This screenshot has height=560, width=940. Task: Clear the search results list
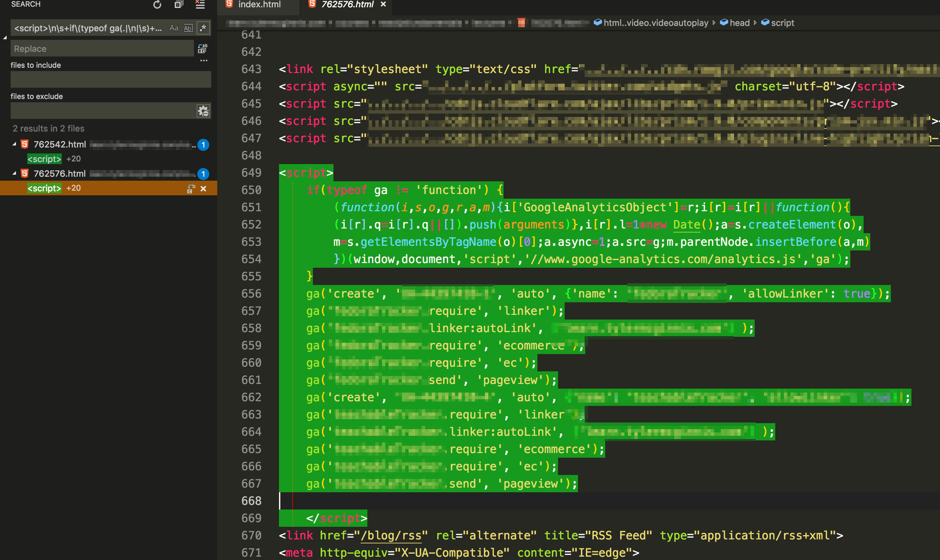tap(200, 5)
